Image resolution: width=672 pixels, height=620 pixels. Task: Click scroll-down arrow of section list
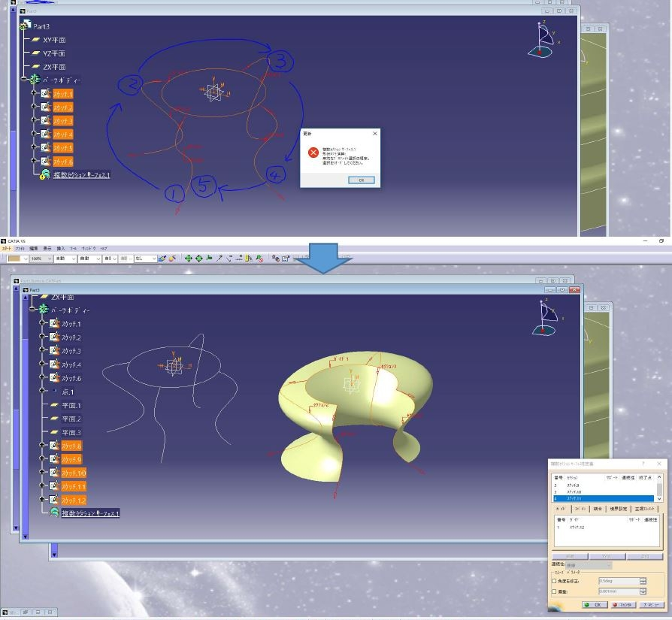[x=659, y=499]
